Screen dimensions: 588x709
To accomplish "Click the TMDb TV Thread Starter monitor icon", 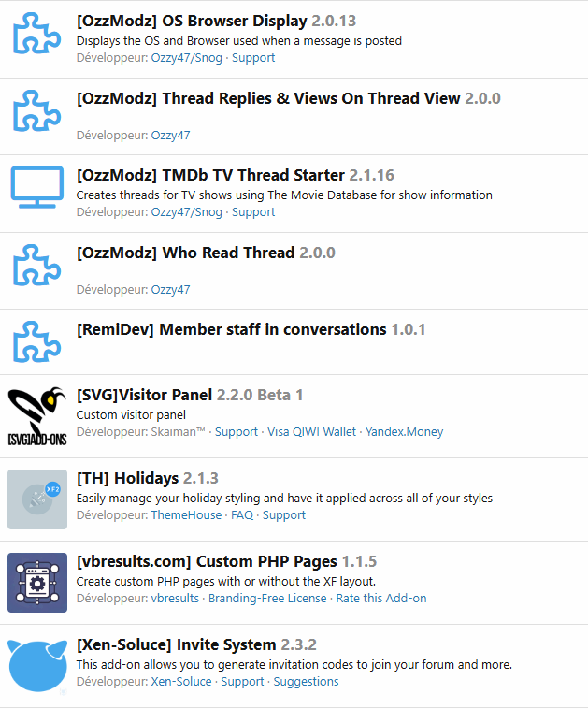I will (37, 187).
